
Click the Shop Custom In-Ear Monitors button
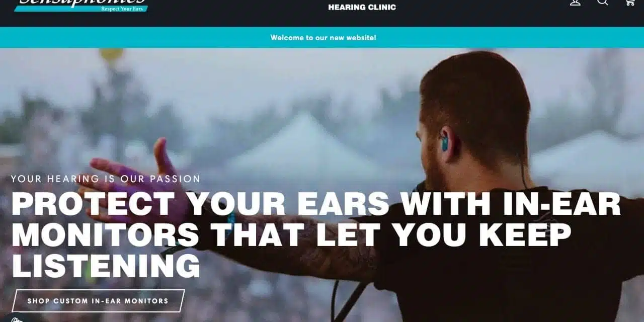tap(98, 301)
